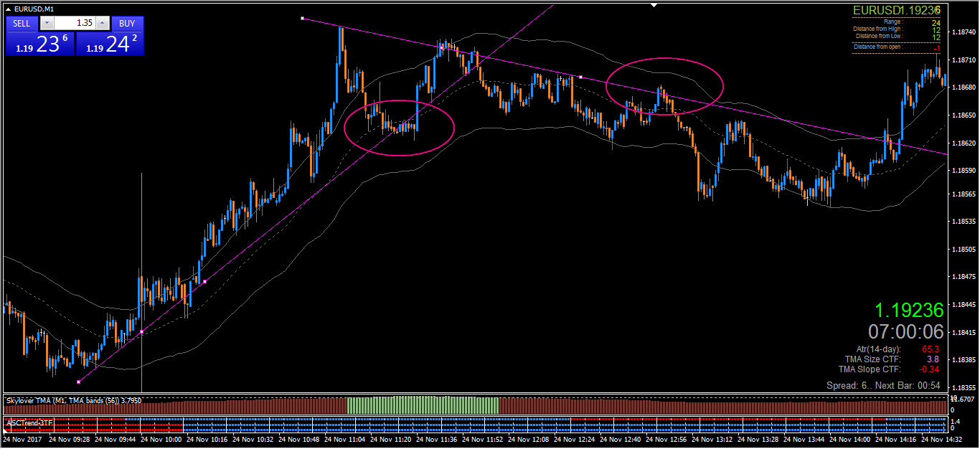
Task: Click the ASCTrend-3TF indicator label
Action: (28, 422)
